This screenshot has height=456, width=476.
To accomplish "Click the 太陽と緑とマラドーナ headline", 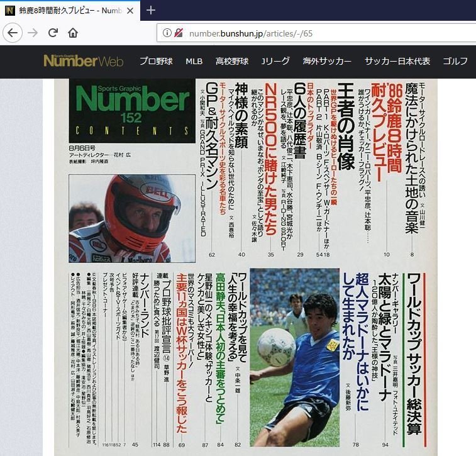I will pyautogui.click(x=384, y=338).
